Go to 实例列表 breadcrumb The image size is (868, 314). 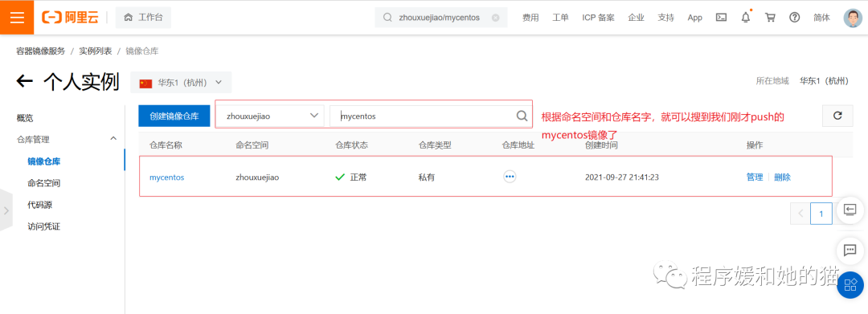(x=95, y=51)
